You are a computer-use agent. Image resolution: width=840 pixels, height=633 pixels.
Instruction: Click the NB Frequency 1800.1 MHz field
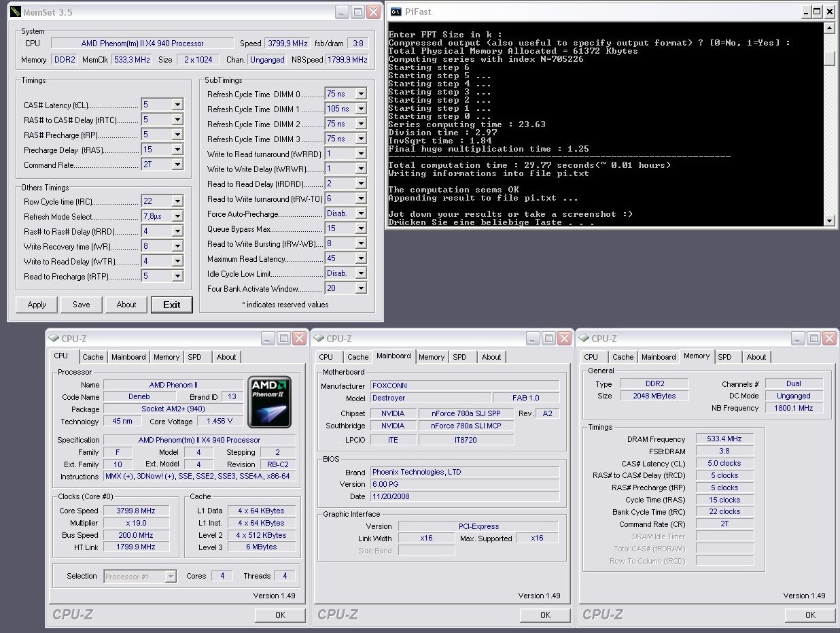[794, 408]
